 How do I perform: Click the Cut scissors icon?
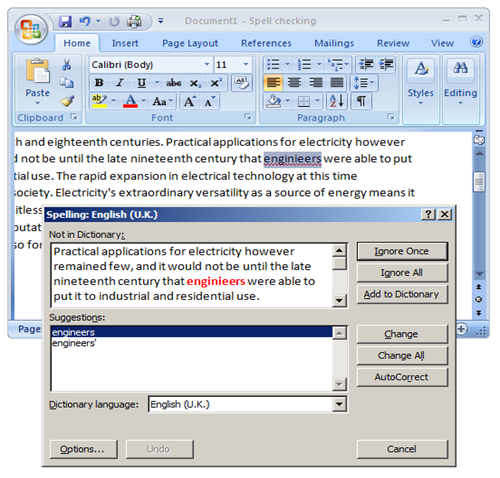(x=67, y=65)
